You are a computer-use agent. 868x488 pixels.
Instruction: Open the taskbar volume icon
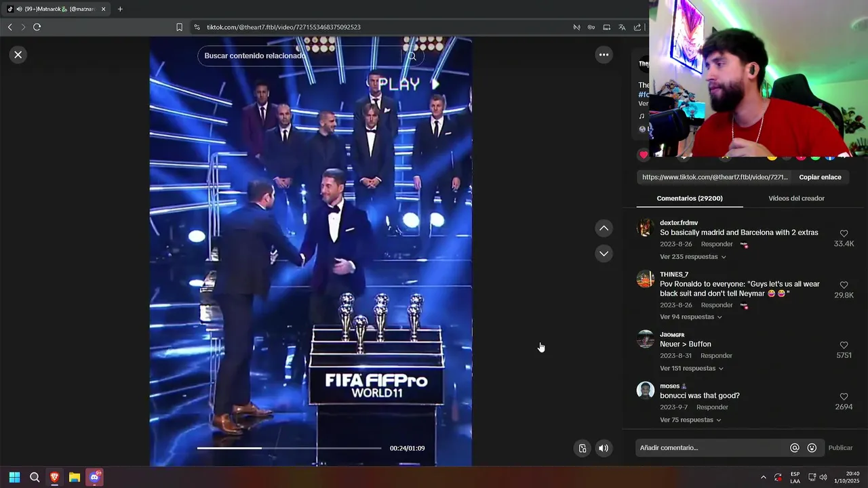[x=823, y=477]
